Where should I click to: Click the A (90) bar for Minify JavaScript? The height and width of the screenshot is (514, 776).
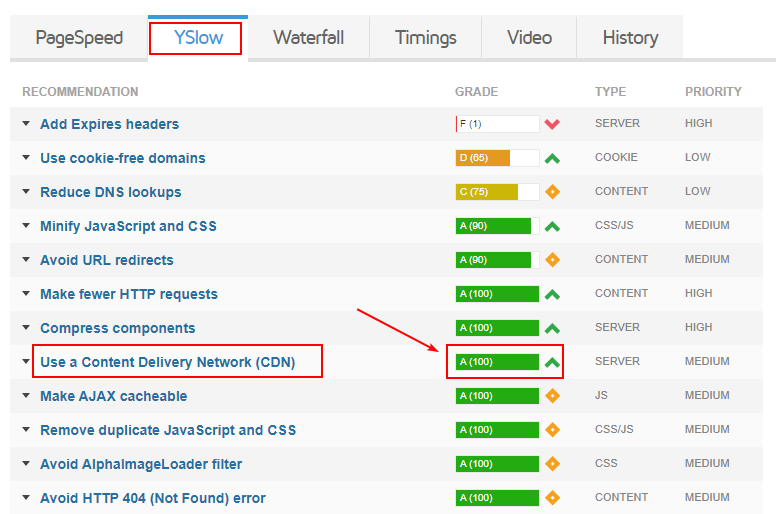point(497,226)
